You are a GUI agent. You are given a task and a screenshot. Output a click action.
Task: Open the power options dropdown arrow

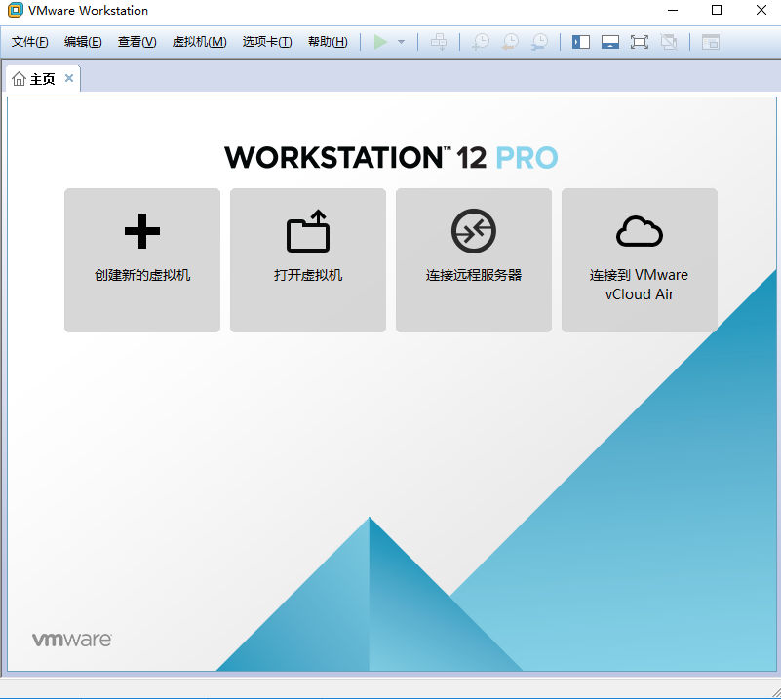pos(401,42)
